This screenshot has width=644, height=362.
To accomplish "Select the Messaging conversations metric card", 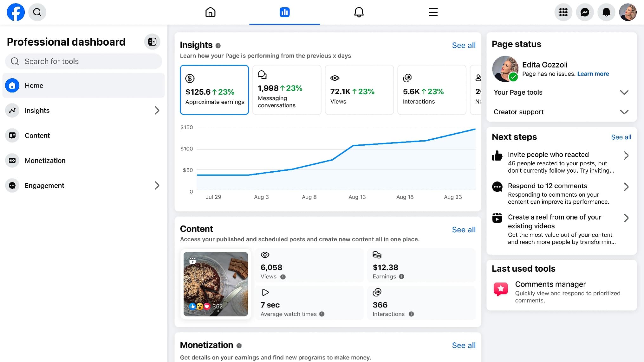I will click(287, 90).
